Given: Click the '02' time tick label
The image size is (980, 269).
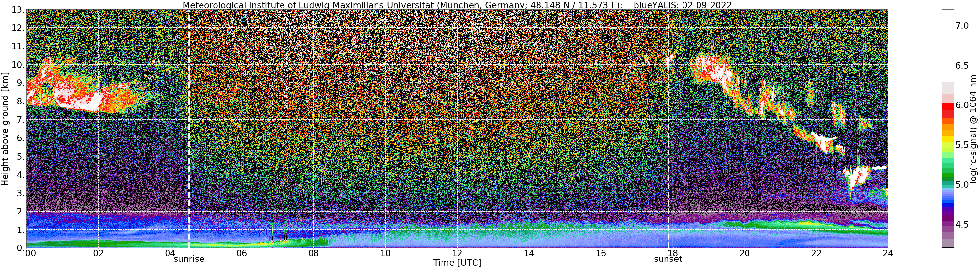Looking at the screenshot, I should click(98, 253).
